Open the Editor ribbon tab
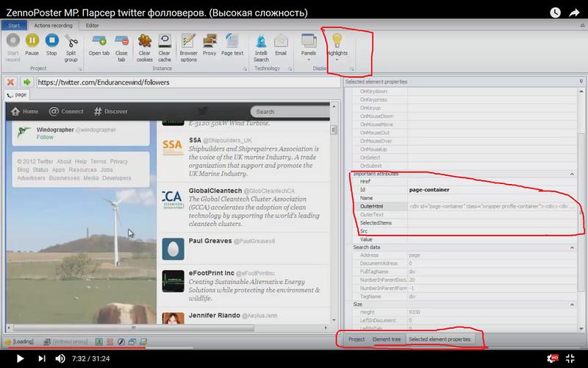The width and height of the screenshot is (588, 368). coord(93,26)
